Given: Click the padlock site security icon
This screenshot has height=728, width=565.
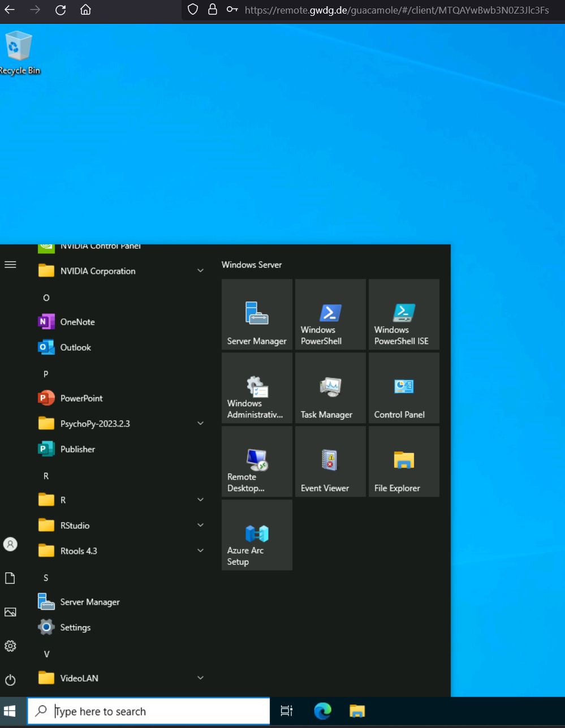Looking at the screenshot, I should click(213, 10).
